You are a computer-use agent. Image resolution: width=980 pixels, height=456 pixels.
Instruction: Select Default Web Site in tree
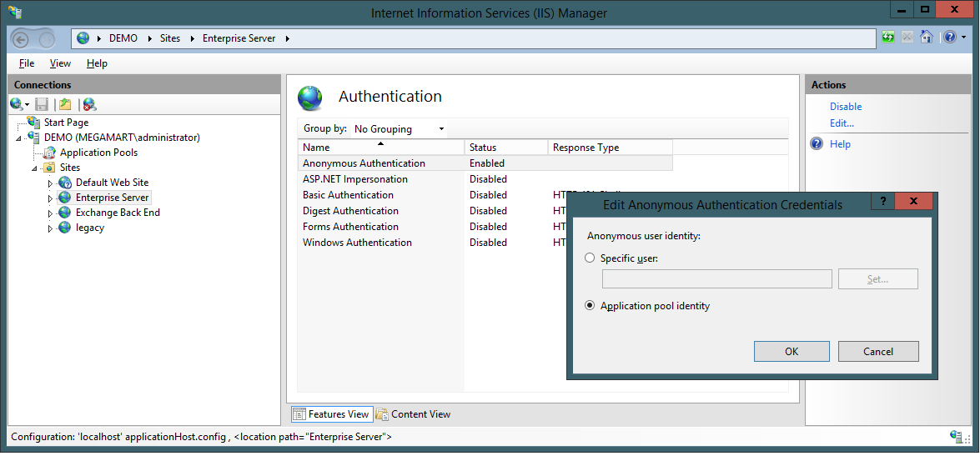tap(112, 183)
